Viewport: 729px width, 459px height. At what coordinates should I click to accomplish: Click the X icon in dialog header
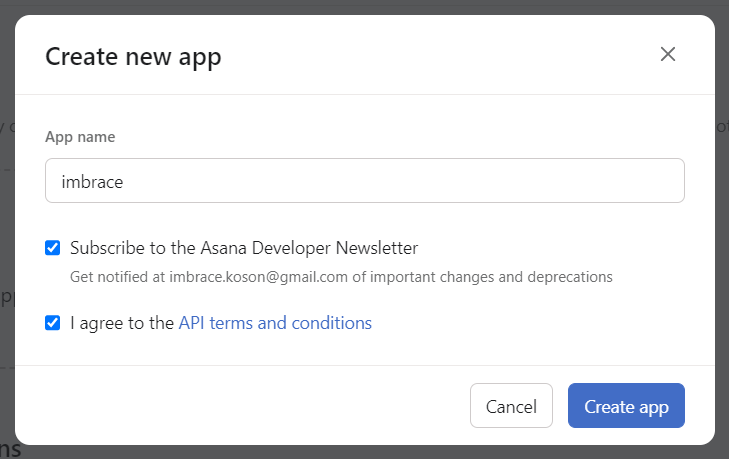[x=668, y=54]
